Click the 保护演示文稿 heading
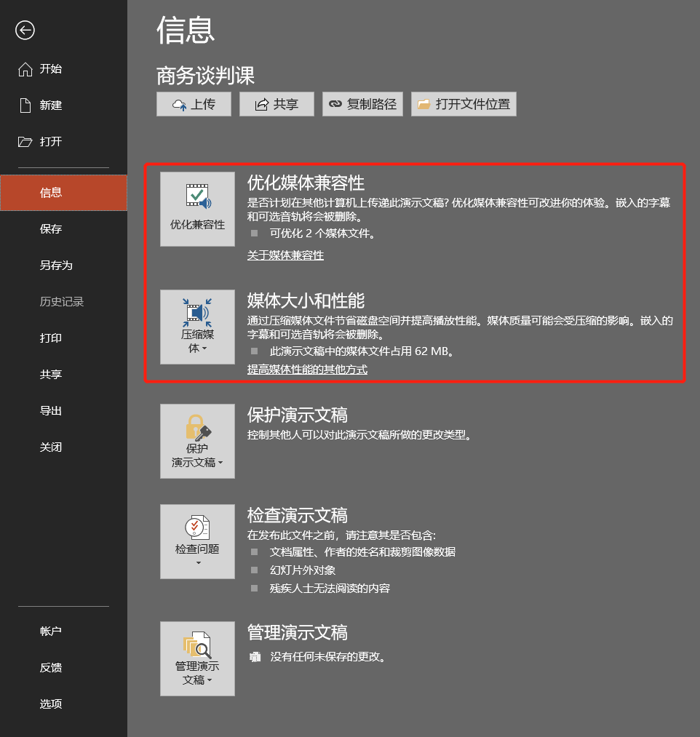The image size is (700, 737). (298, 415)
